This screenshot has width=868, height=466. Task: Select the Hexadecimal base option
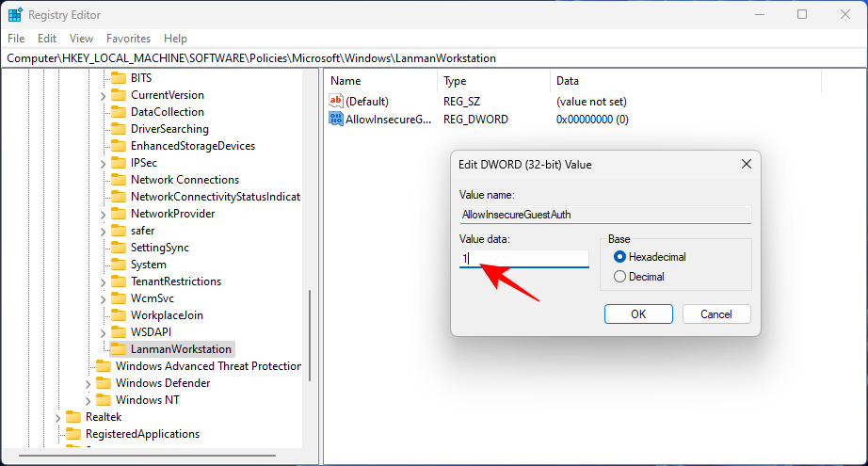tap(619, 257)
